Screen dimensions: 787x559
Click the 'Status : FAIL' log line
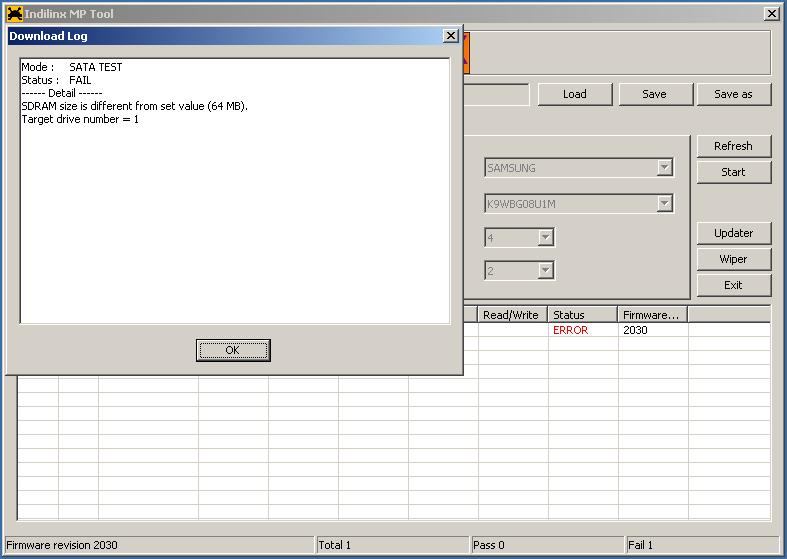point(56,80)
